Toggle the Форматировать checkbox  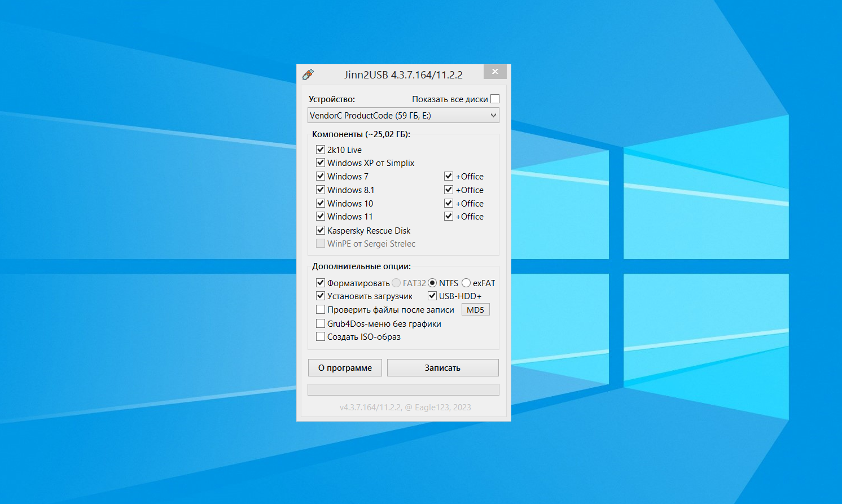(321, 283)
